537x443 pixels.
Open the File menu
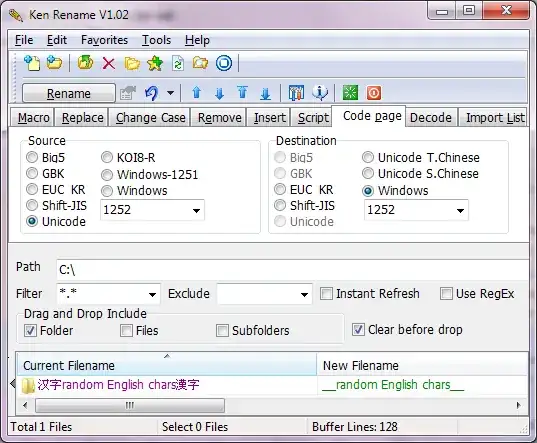tap(24, 40)
